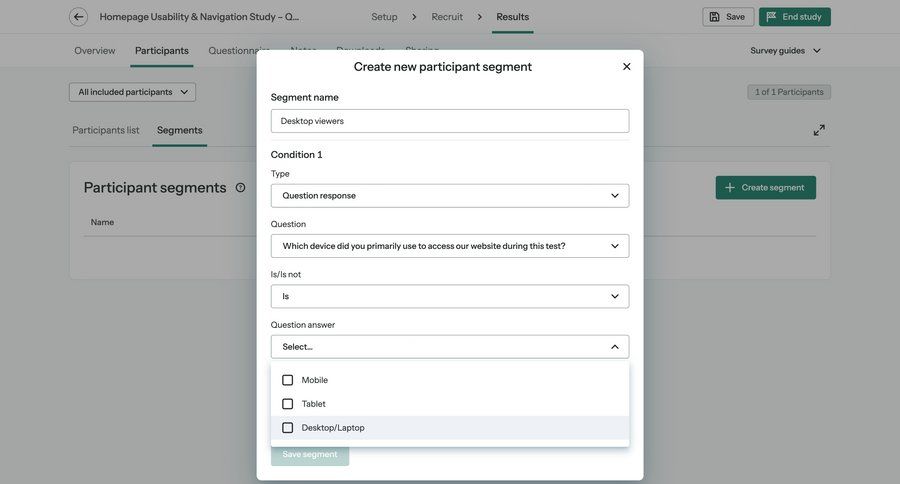Open the Type dropdown
The image size is (900, 484).
[x=450, y=196]
